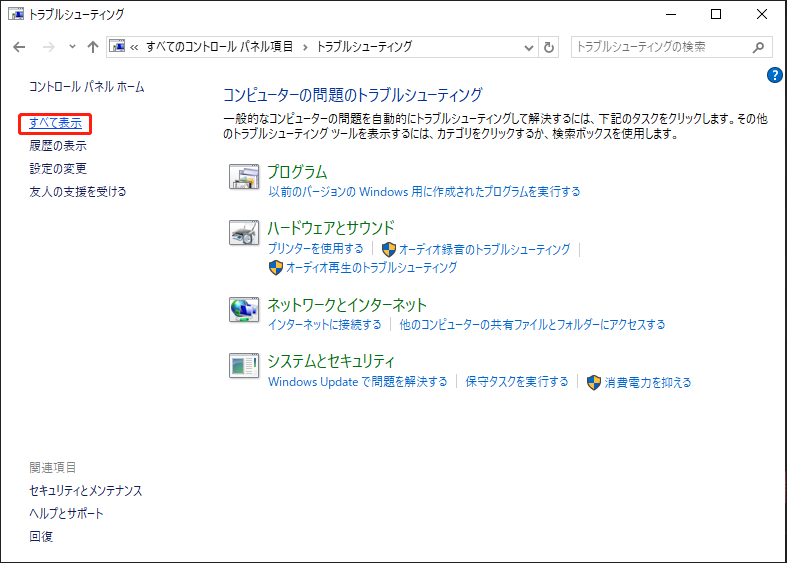The image size is (787, 563).
Task: Open セキュリティとメンテナンス related item
Action: (x=85, y=491)
